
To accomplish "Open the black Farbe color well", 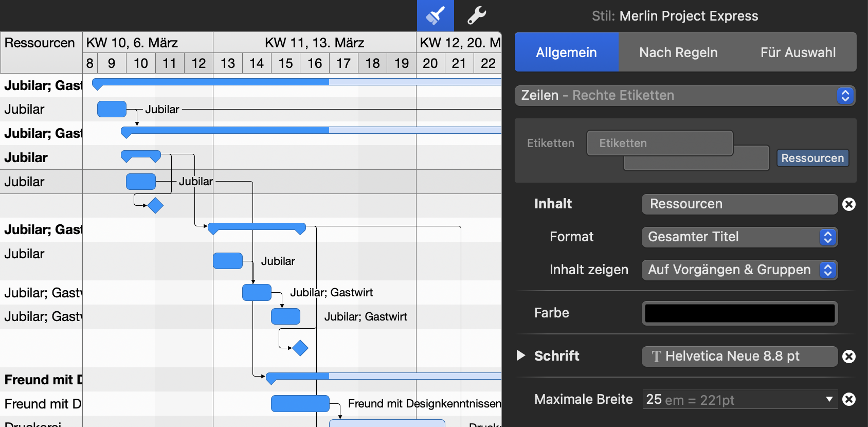I will [739, 313].
